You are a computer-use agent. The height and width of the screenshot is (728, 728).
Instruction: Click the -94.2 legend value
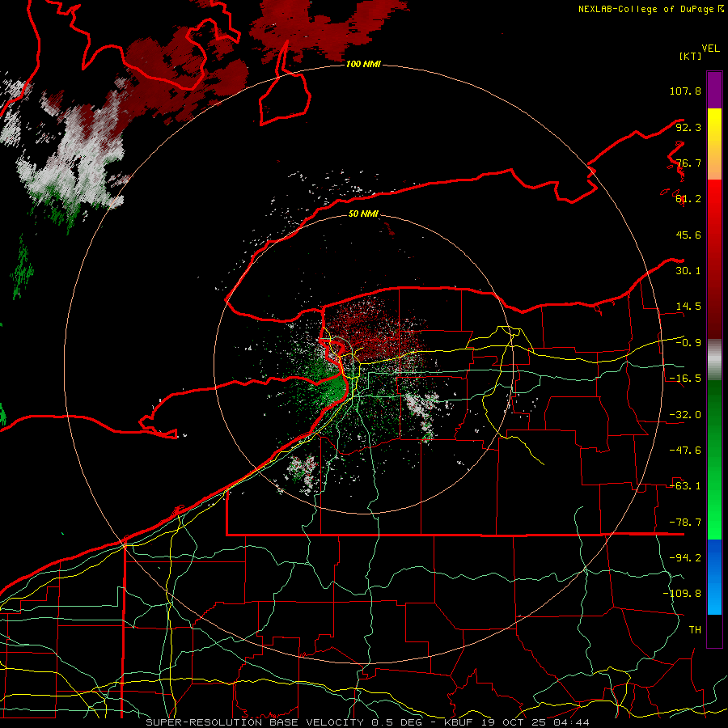tap(685, 558)
